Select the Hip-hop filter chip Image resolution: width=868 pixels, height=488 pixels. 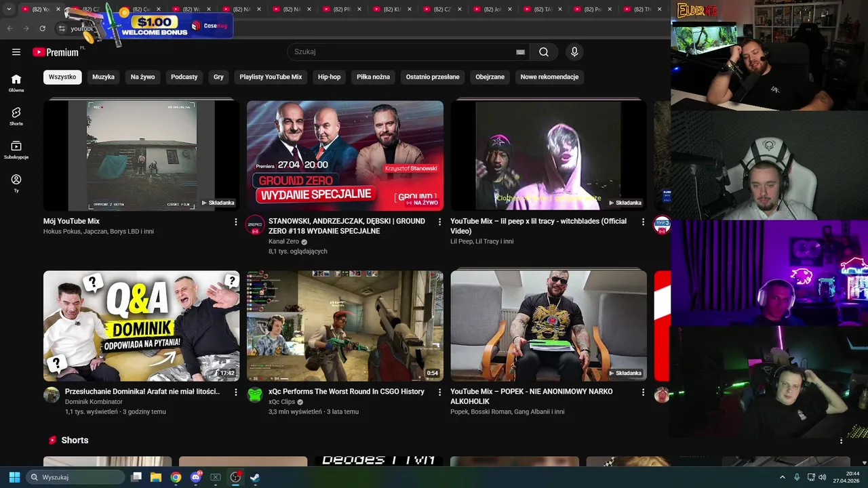[x=330, y=77]
